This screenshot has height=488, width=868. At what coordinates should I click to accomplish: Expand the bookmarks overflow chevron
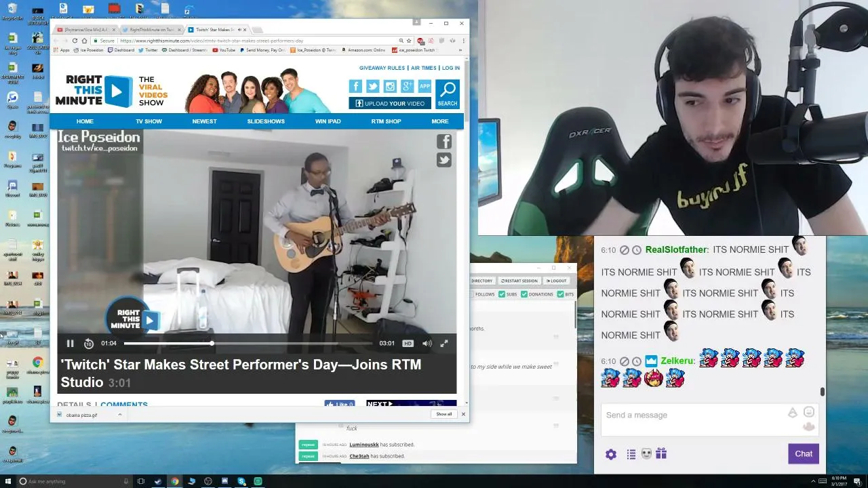tap(462, 50)
